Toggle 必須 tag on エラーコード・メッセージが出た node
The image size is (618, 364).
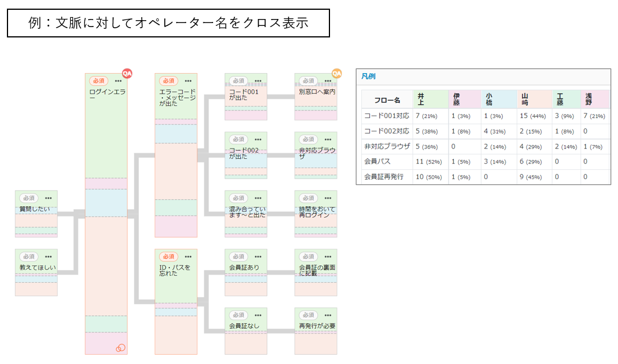point(169,81)
